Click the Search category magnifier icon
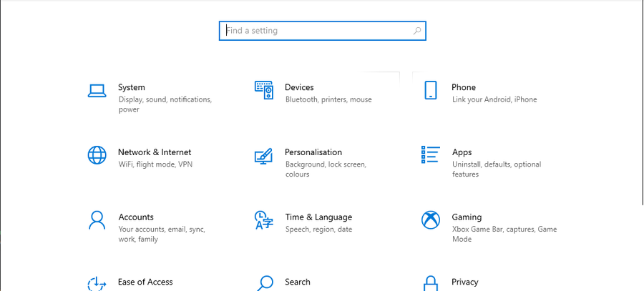The image size is (644, 291). coord(265,284)
